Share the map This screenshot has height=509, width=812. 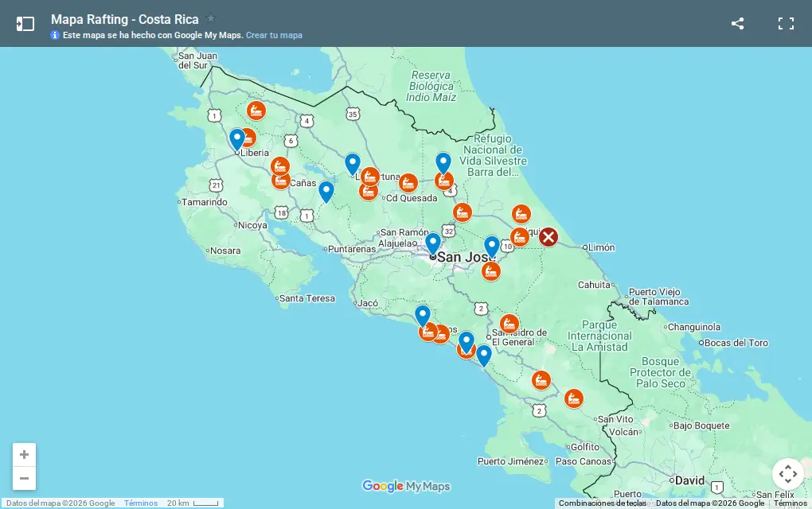(x=737, y=23)
